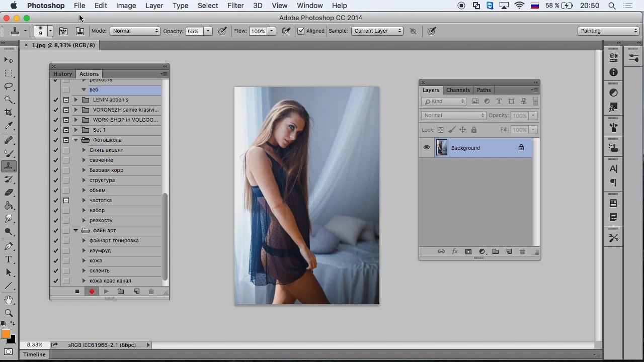
Task: Expand the LENIN action's folder
Action: pyautogui.click(x=76, y=100)
